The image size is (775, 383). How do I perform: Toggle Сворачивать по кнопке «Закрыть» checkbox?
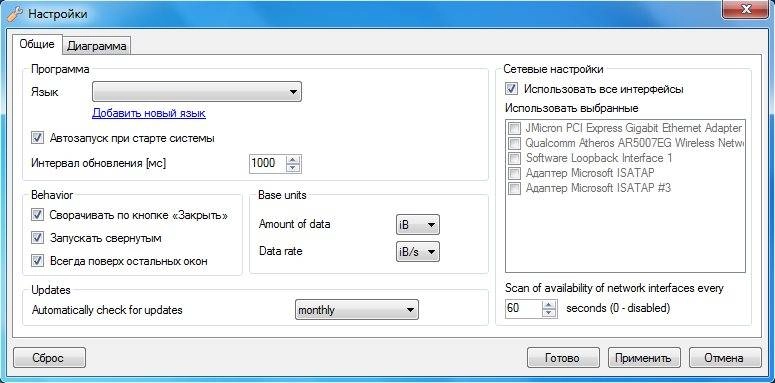37,215
